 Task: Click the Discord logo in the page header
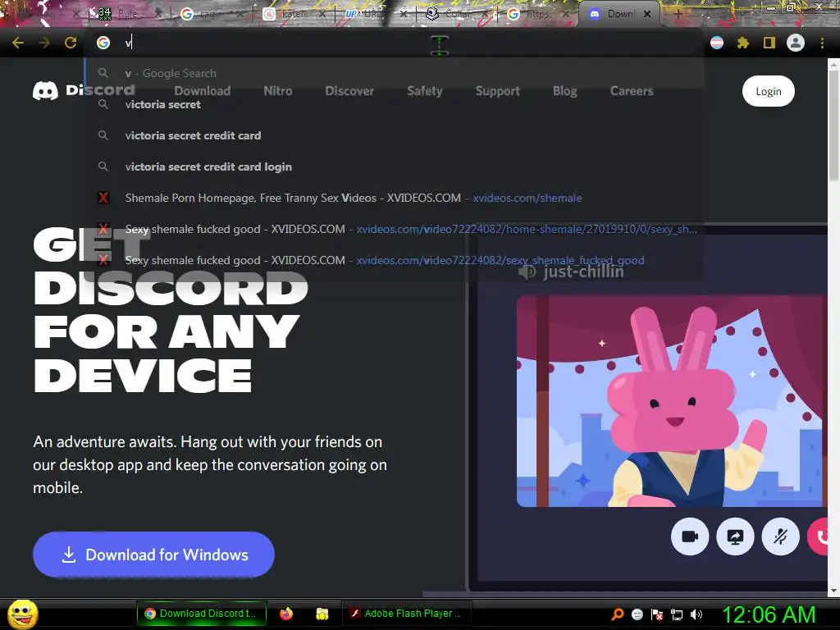click(84, 90)
